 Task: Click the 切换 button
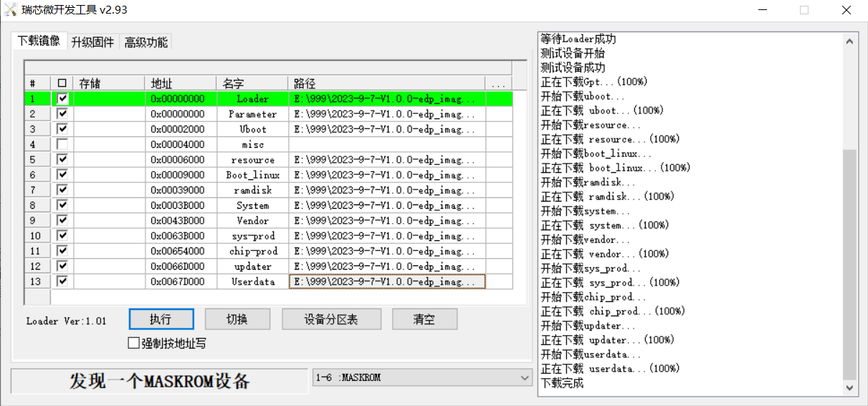tap(237, 319)
